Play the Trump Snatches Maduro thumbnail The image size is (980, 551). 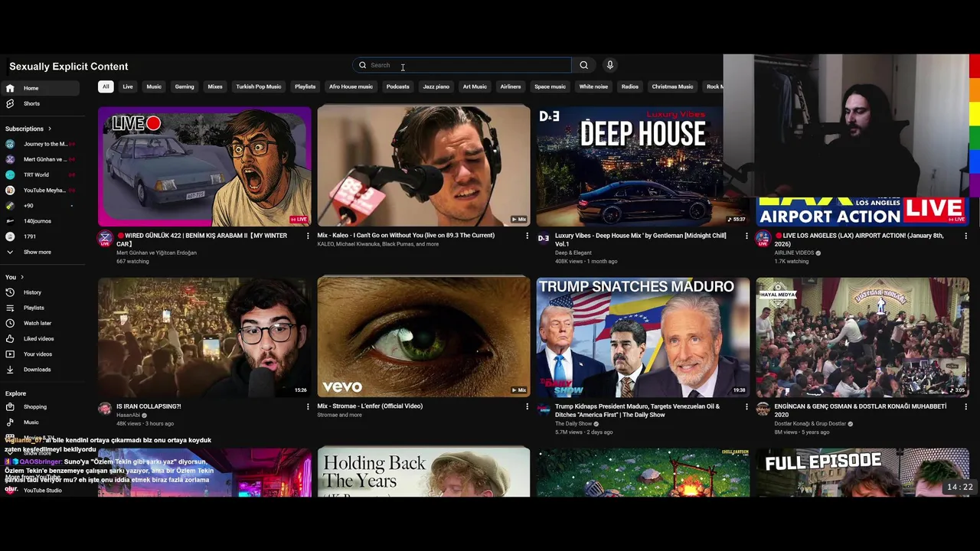(x=643, y=337)
